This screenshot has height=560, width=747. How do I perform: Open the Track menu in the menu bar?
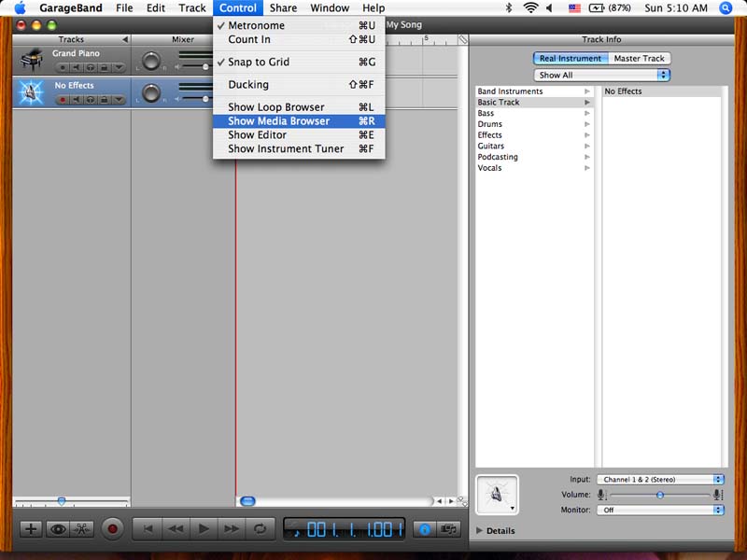(x=192, y=8)
